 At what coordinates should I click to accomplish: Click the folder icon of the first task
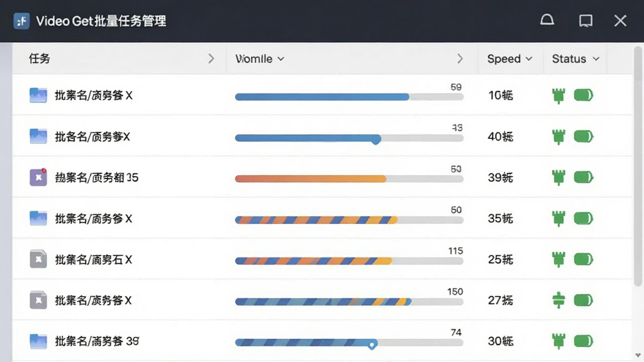coord(38,96)
